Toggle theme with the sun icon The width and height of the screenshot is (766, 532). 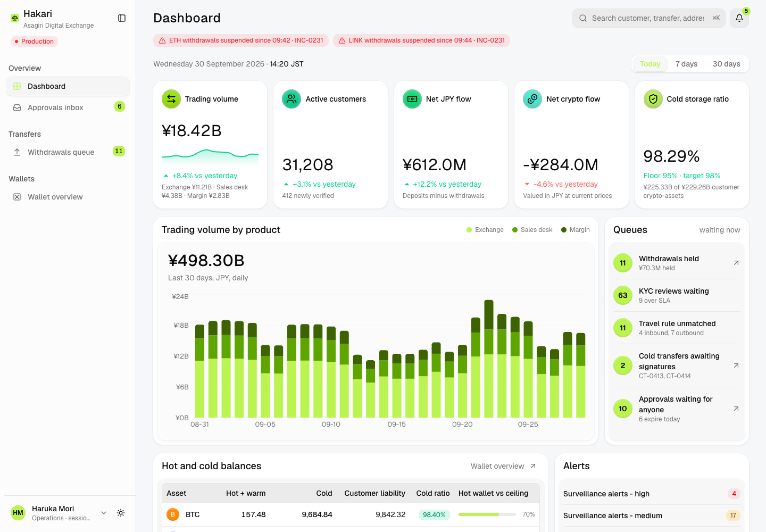(121, 513)
